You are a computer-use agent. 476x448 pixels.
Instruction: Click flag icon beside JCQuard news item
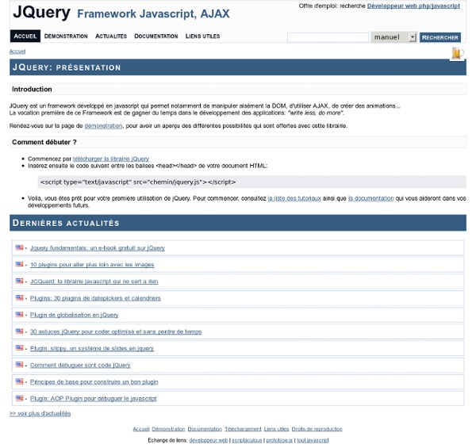19,281
